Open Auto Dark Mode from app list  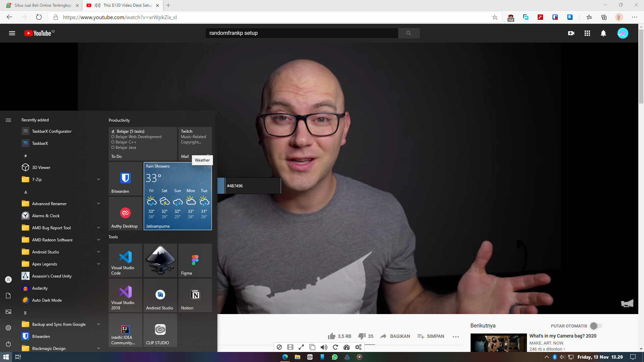(x=61, y=300)
